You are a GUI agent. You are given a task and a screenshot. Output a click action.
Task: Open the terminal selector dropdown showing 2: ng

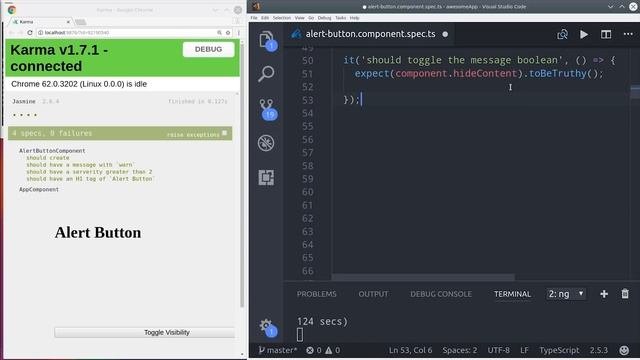(x=566, y=294)
